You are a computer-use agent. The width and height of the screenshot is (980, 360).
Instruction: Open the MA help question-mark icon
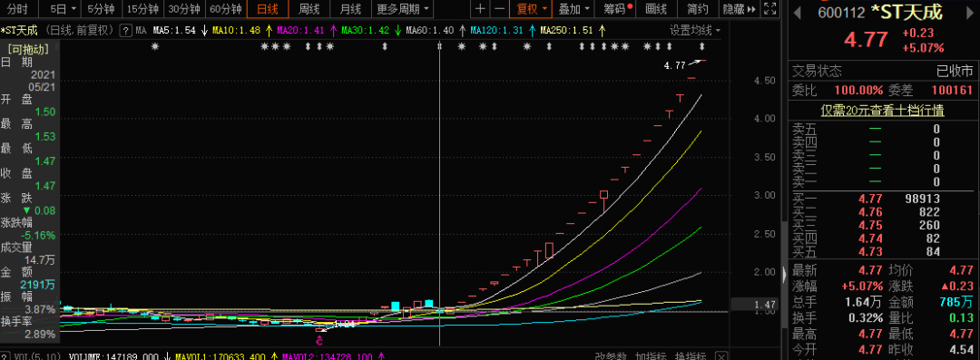pyautogui.click(x=125, y=30)
